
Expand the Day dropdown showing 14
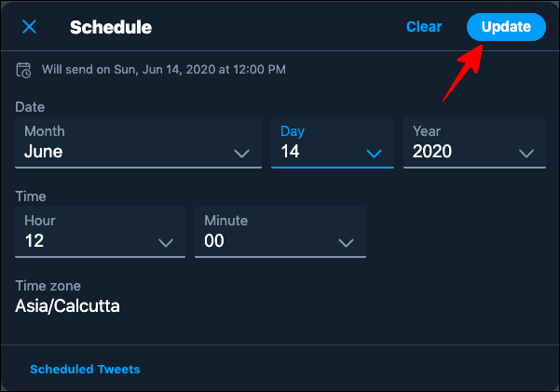[x=333, y=142]
